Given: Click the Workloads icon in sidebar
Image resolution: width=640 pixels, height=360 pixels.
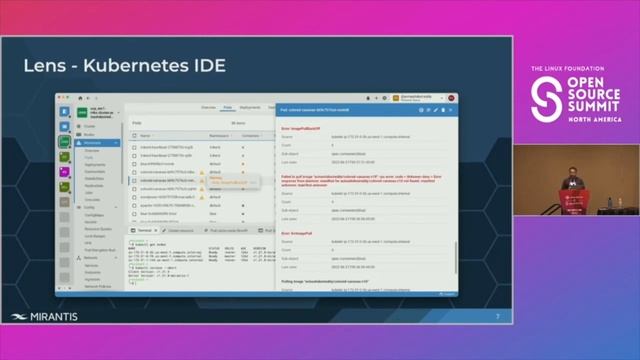Looking at the screenshot, I should click(79, 143).
